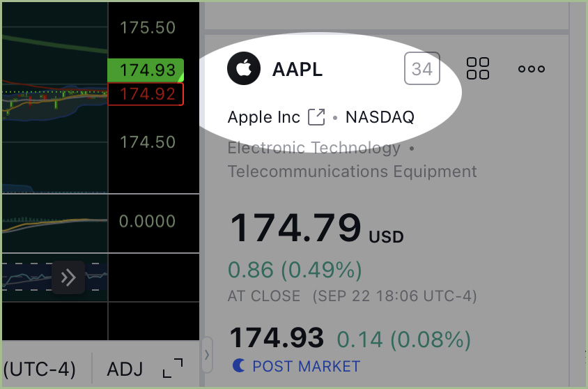
Task: Click the Apple logo icon
Action: pyautogui.click(x=244, y=68)
